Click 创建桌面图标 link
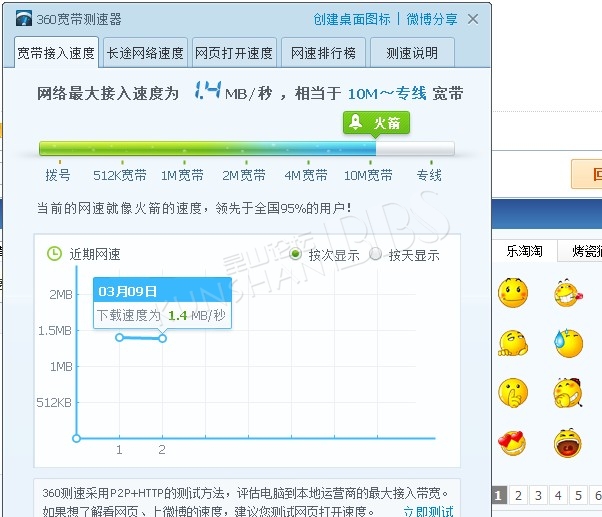602x517 pixels. point(352,19)
